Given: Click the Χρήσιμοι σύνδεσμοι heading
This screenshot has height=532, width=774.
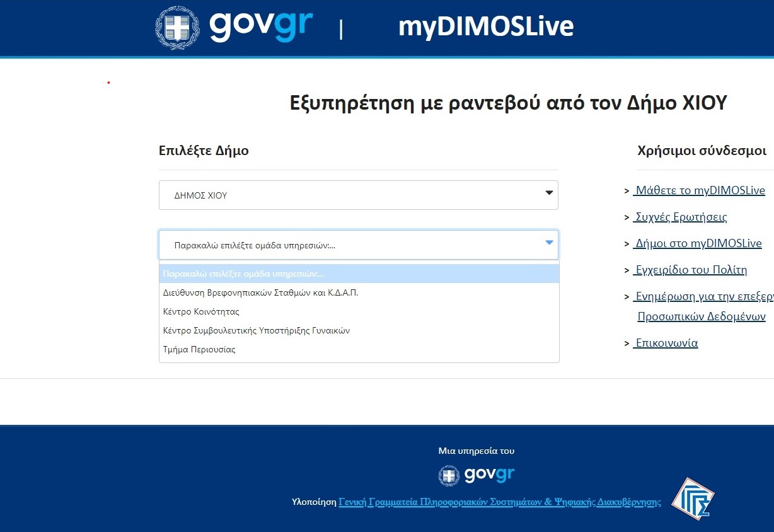Looking at the screenshot, I should [702, 151].
